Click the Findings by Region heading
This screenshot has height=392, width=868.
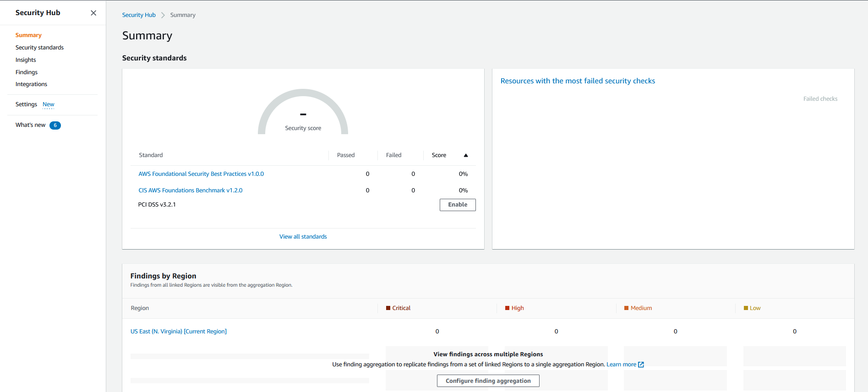coord(163,276)
